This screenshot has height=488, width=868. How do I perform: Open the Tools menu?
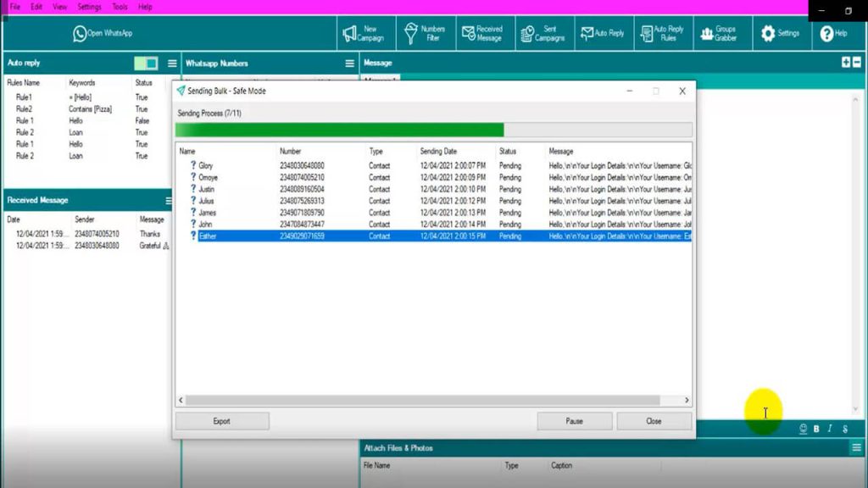[x=119, y=5]
